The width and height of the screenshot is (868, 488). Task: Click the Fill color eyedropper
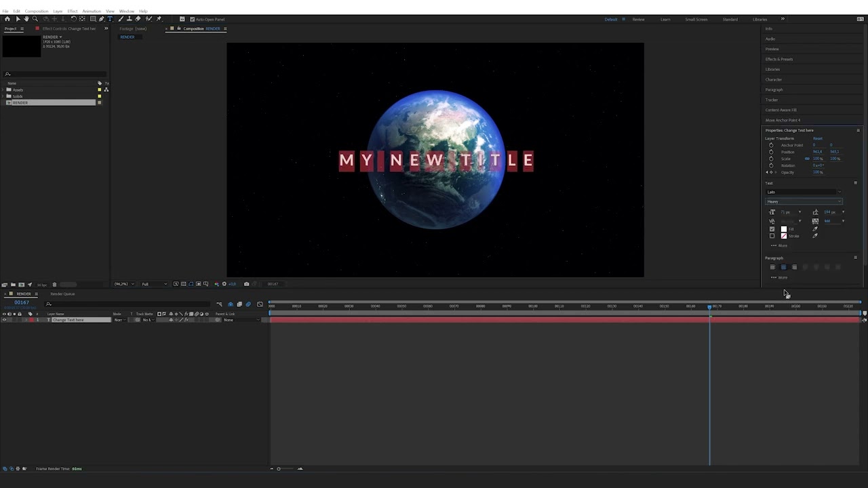pos(815,229)
